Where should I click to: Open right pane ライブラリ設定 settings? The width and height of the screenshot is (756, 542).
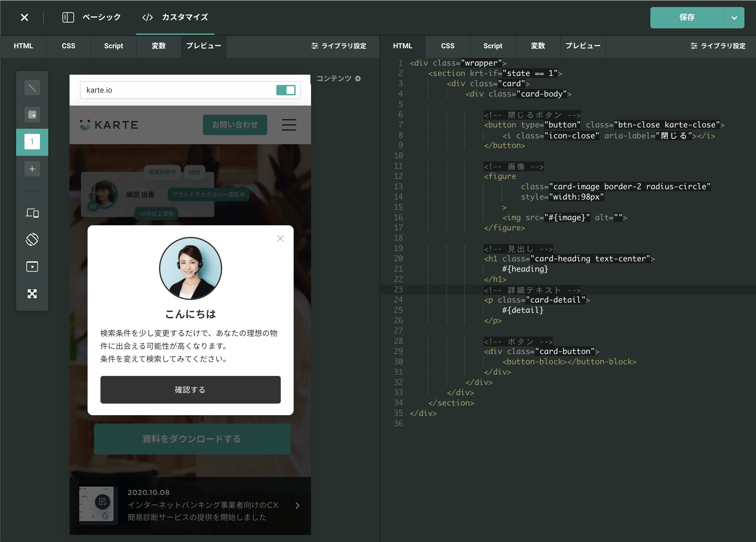(x=718, y=46)
